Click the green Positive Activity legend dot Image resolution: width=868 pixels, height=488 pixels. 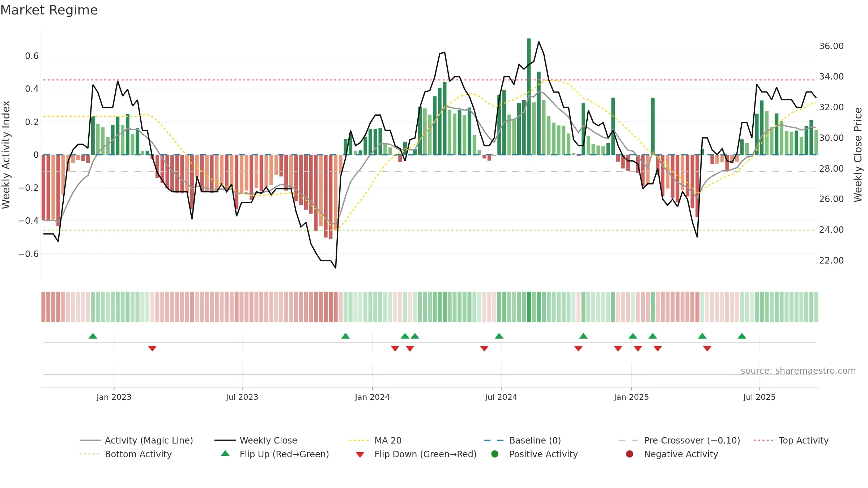495,454
